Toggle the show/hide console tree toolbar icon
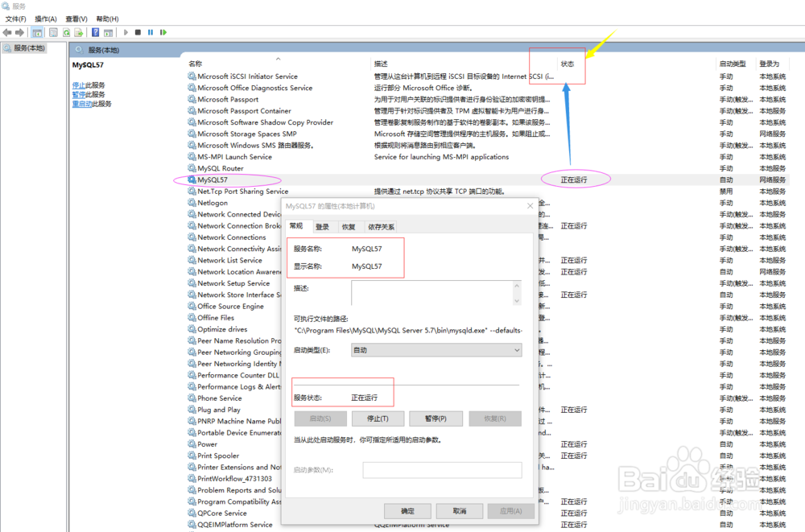The width and height of the screenshot is (805, 532). click(x=37, y=32)
